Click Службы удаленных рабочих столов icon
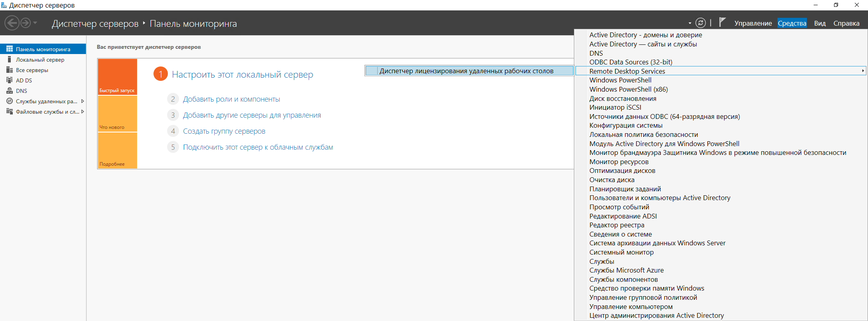 click(x=10, y=101)
